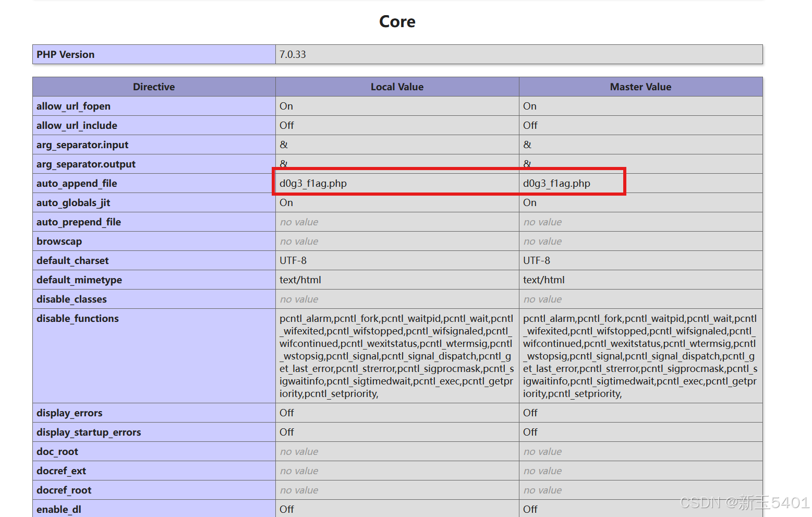The width and height of the screenshot is (812, 517).
Task: Click arg_separator.input local value ampersand
Action: [x=284, y=145]
